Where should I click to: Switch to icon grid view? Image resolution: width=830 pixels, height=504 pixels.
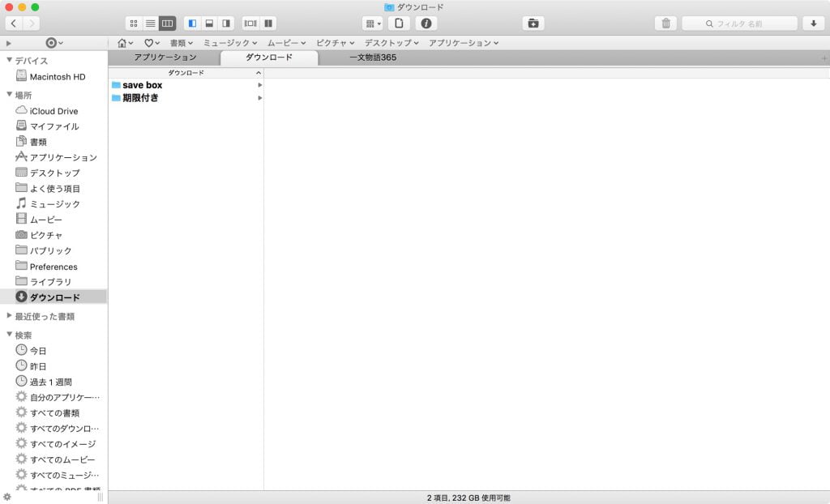point(134,23)
